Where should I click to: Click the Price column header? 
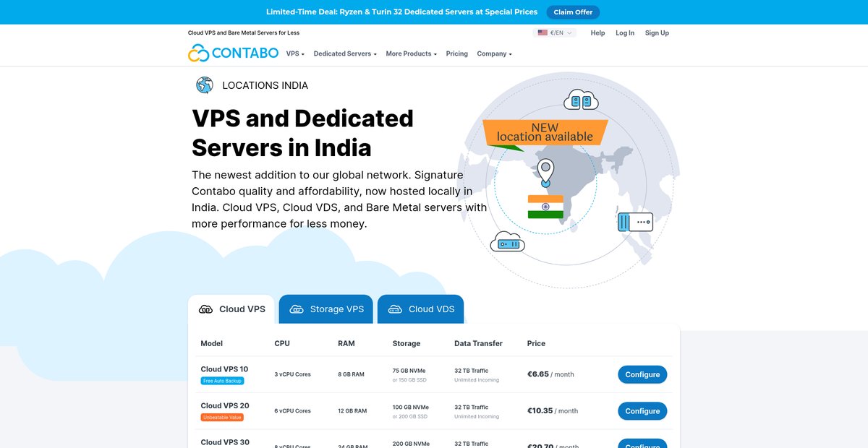coord(536,343)
